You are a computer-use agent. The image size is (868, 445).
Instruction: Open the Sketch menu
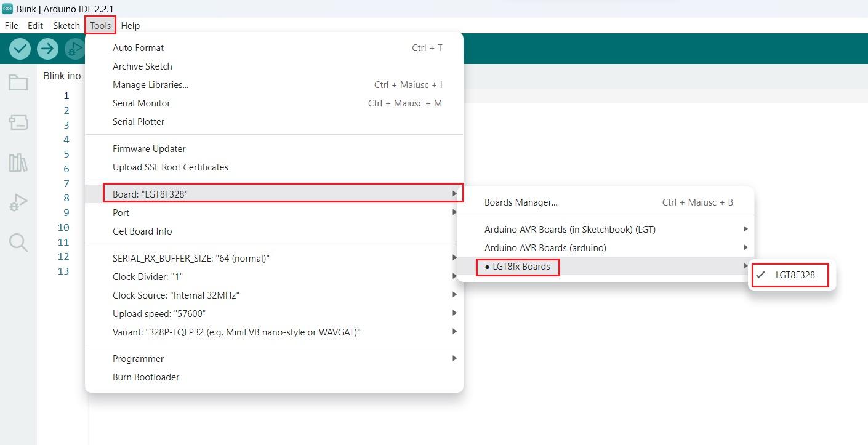coord(66,26)
